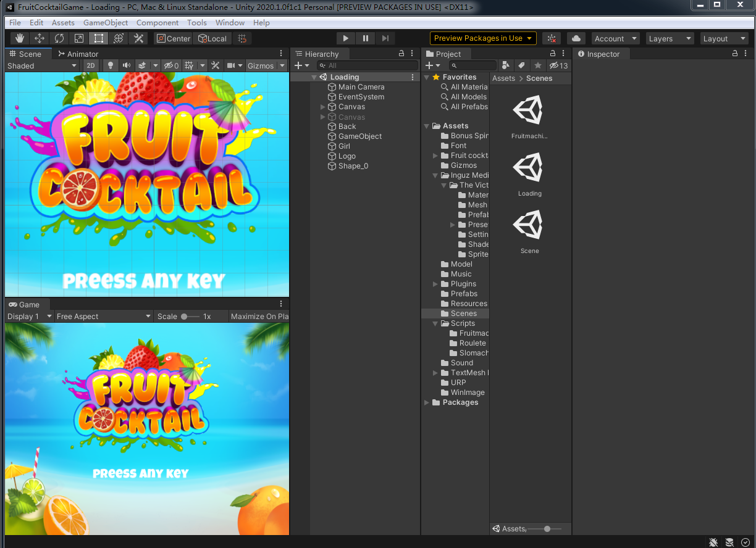Click Preview Packages in Use button
756x548 pixels.
(x=483, y=38)
